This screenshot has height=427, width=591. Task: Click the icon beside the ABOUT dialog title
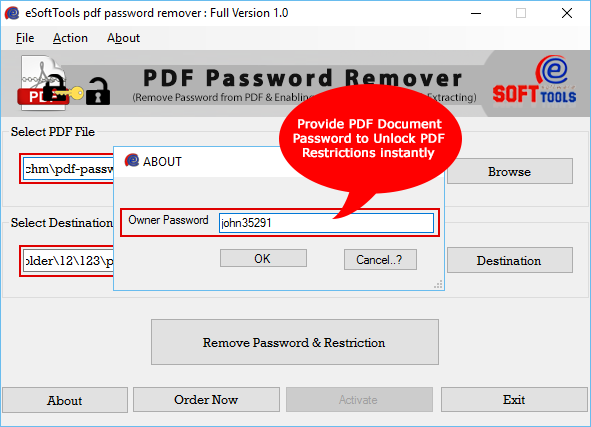click(x=132, y=161)
